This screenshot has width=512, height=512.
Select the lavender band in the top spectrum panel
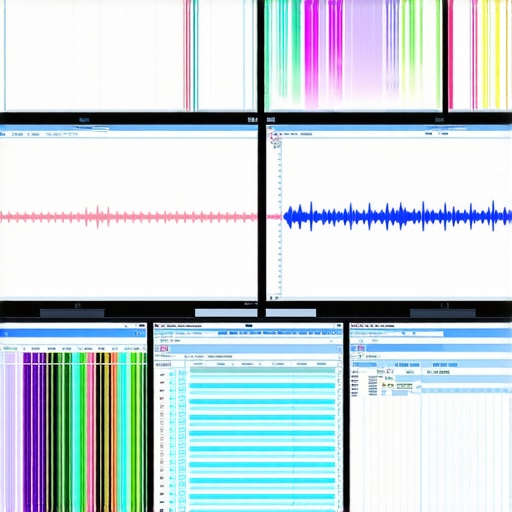363,50
